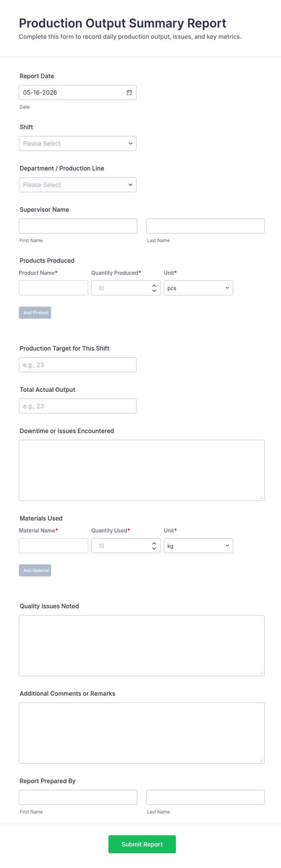Click the Downtime or Issues Encountered label
The height and width of the screenshot is (868, 281).
coord(67,431)
